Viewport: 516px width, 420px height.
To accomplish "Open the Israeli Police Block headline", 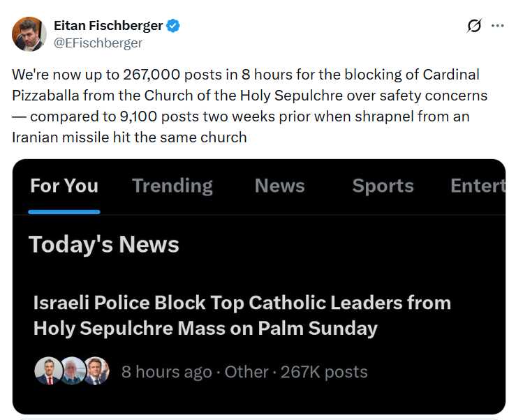I will pyautogui.click(x=242, y=315).
